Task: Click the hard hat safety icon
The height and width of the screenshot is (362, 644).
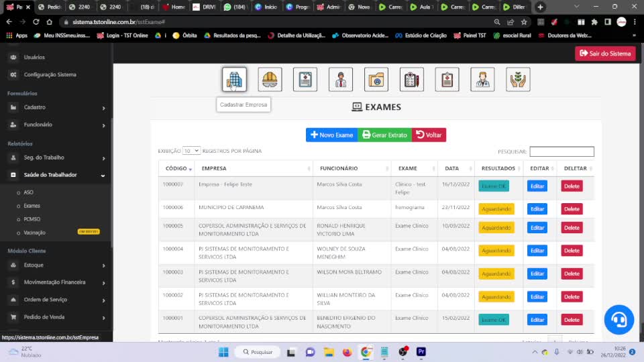Action: click(270, 79)
